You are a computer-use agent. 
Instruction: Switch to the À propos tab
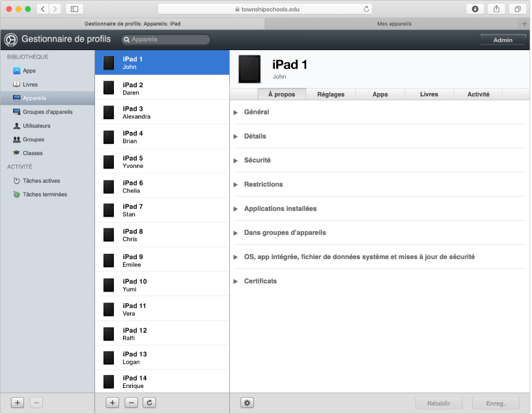pos(282,94)
